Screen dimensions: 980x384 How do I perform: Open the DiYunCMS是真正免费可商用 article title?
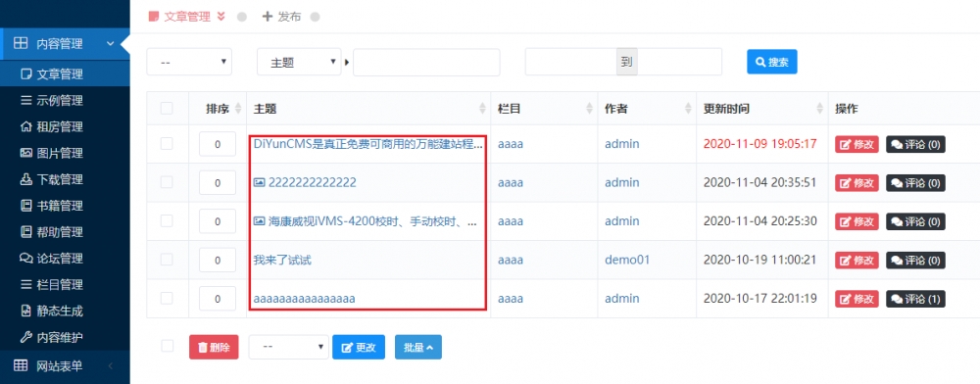point(368,144)
